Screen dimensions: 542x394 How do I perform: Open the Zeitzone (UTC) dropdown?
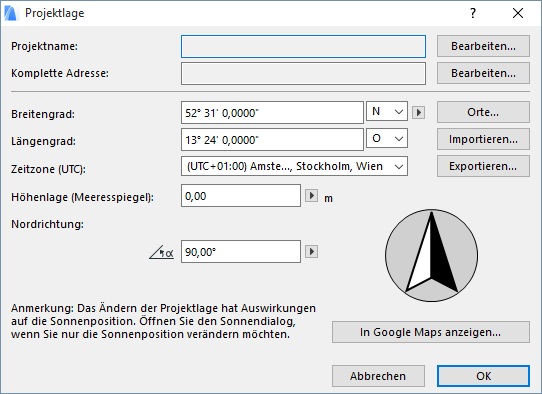point(294,166)
